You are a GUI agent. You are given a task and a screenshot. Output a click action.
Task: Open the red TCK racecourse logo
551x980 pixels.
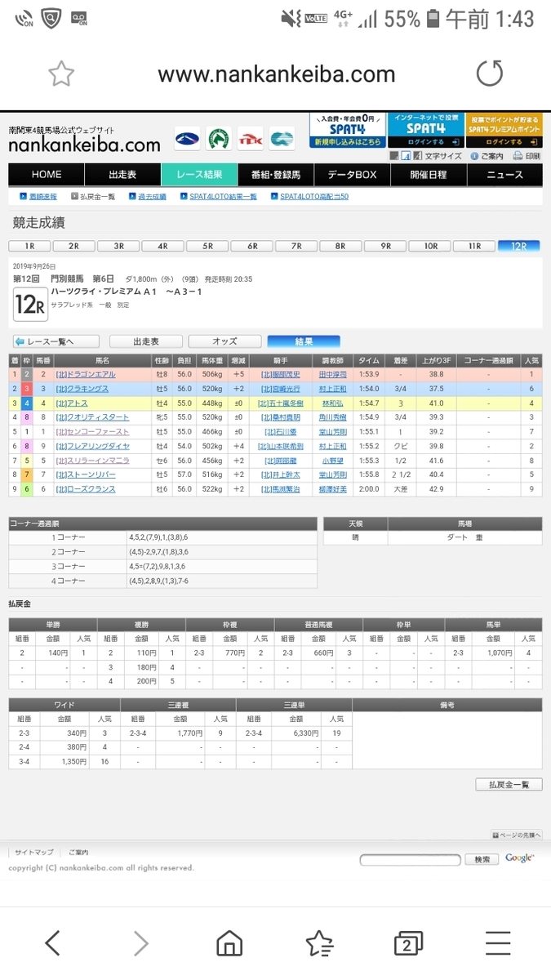[x=250, y=139]
